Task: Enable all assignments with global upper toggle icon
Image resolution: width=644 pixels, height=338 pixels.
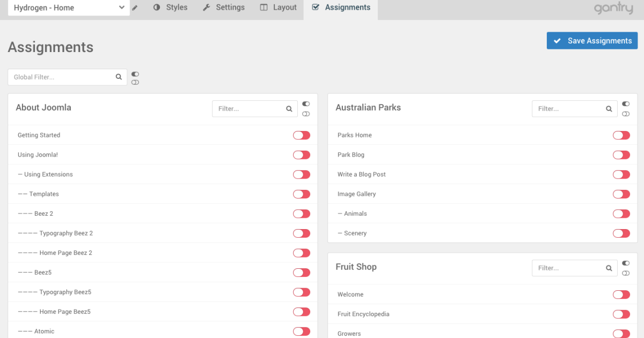Action: (135, 74)
